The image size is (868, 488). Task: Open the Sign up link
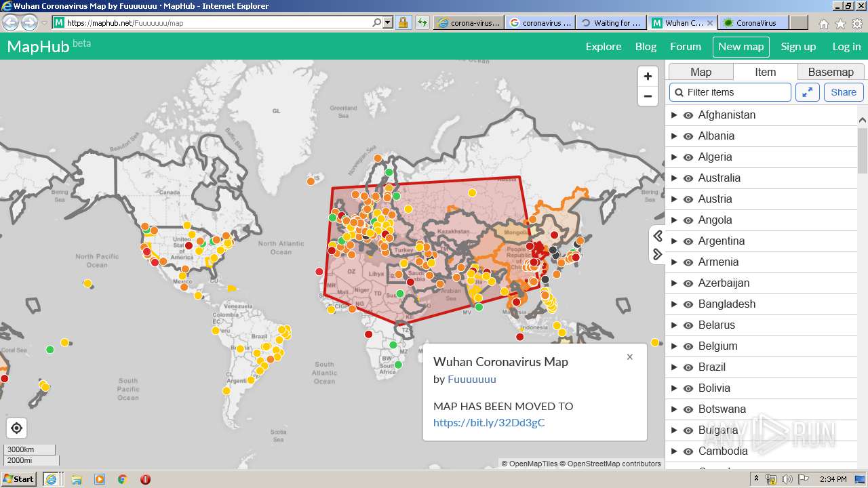point(798,47)
